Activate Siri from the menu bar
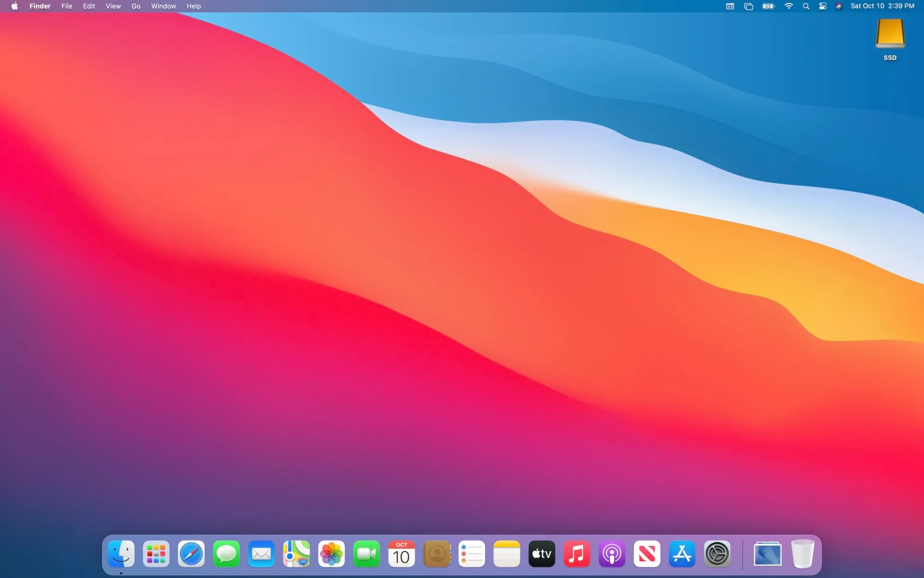 (x=839, y=6)
